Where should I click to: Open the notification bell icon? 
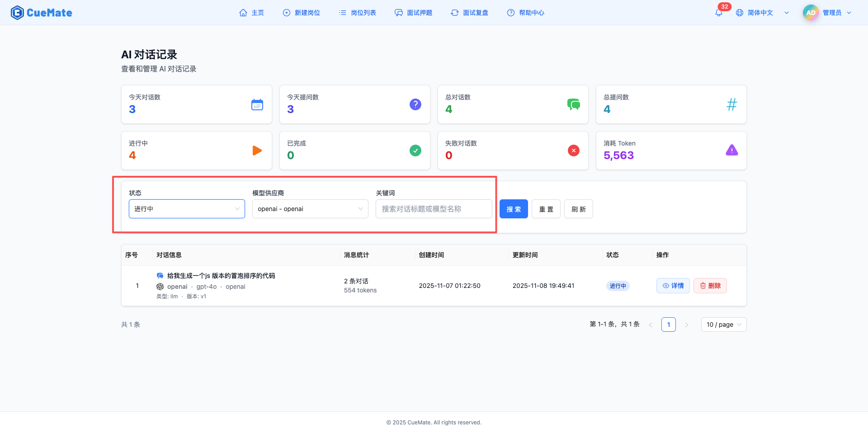tap(718, 13)
